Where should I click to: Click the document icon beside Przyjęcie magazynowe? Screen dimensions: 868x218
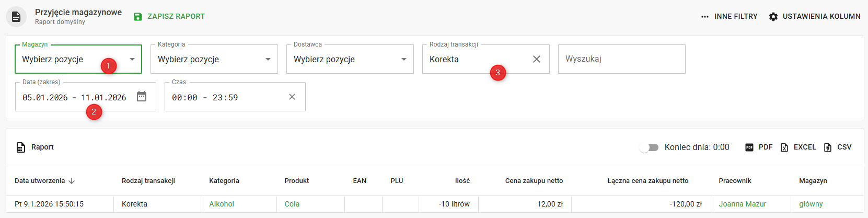pyautogui.click(x=16, y=17)
